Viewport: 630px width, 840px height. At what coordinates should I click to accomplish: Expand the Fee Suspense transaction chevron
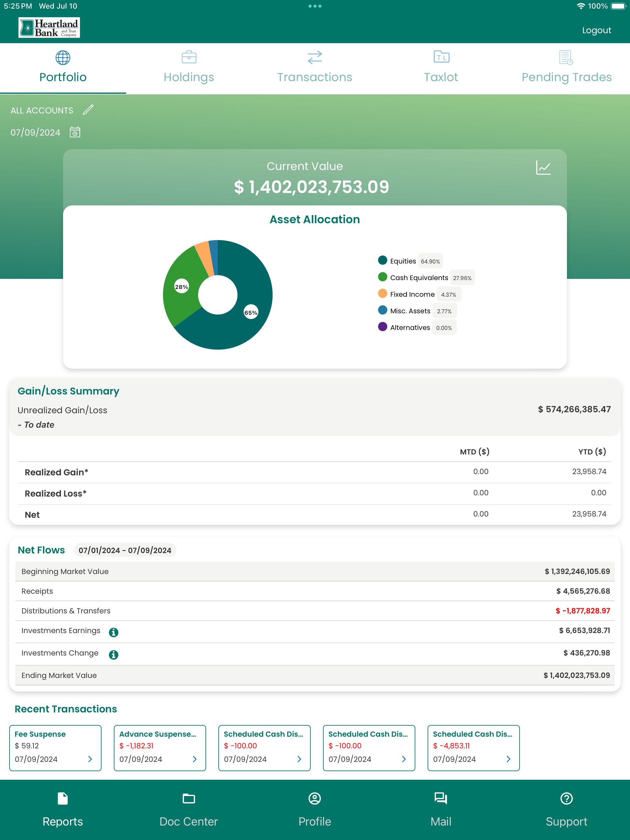tap(90, 759)
